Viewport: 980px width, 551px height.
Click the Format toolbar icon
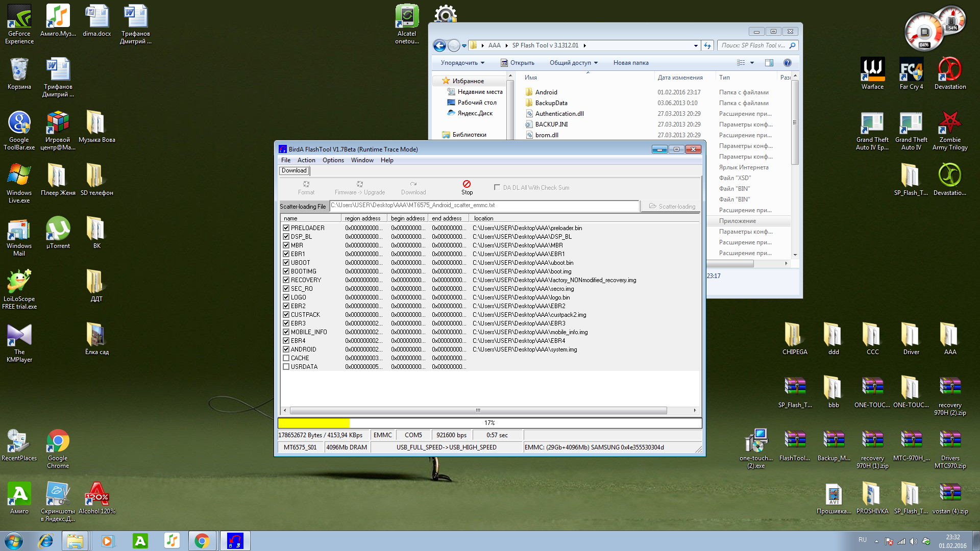click(306, 184)
